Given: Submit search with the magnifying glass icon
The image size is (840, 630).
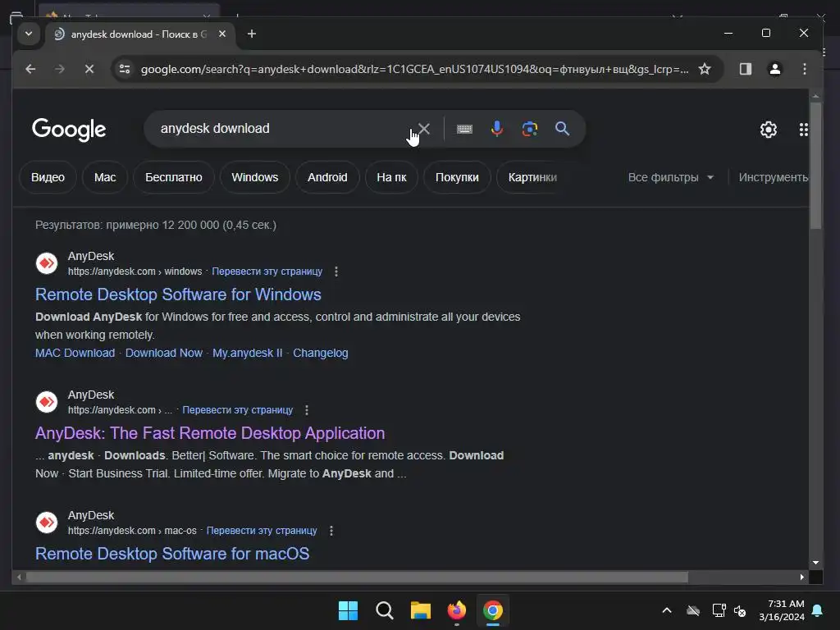Looking at the screenshot, I should pos(562,129).
